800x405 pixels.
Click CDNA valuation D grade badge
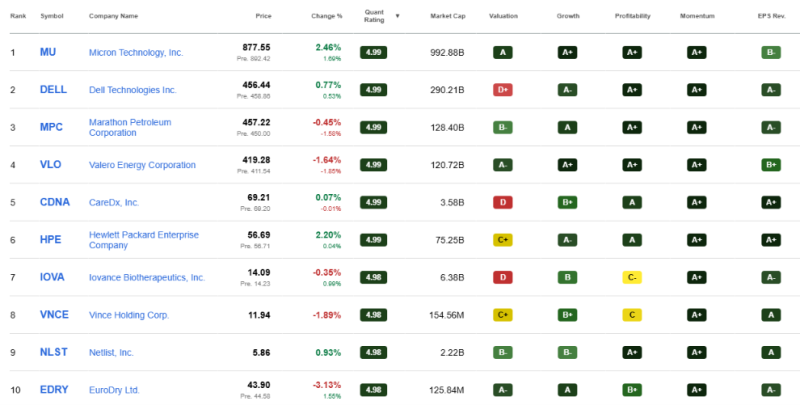click(x=503, y=202)
